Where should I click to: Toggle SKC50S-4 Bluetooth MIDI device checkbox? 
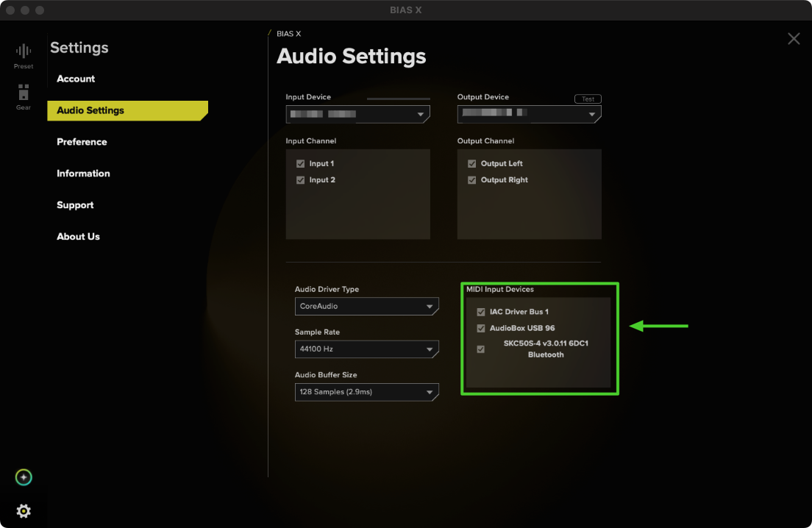point(481,349)
